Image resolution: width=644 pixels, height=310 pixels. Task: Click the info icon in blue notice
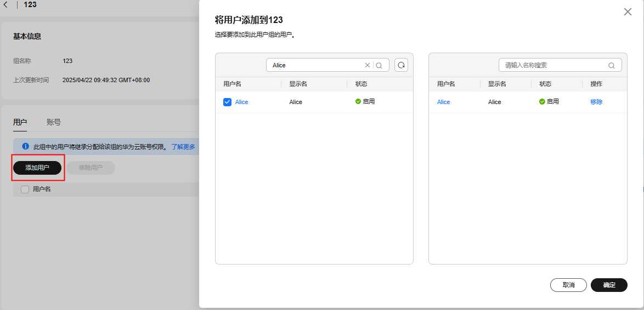(25, 146)
